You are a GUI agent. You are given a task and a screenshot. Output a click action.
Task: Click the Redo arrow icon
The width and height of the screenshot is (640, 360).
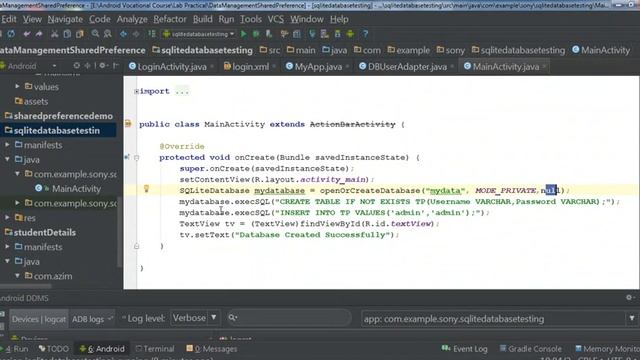(x=39, y=34)
